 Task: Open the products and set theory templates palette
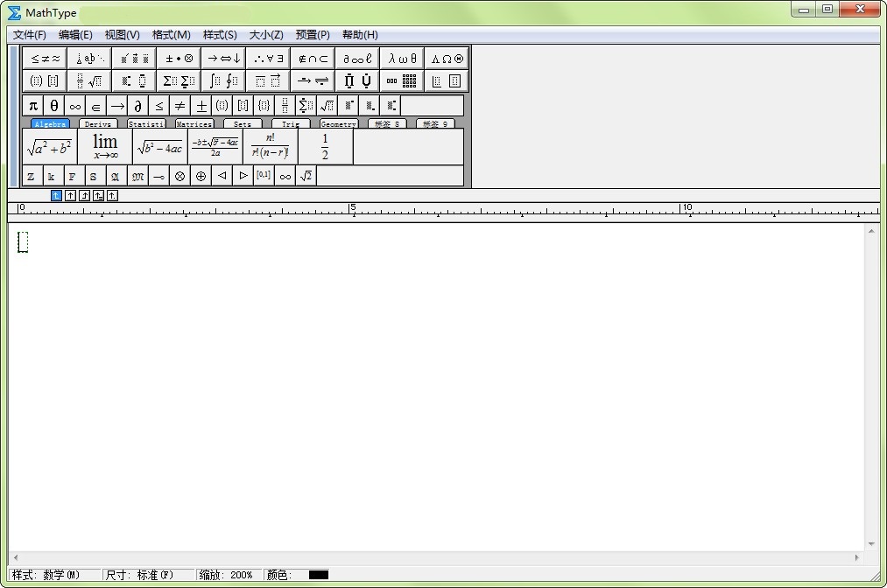(357, 80)
